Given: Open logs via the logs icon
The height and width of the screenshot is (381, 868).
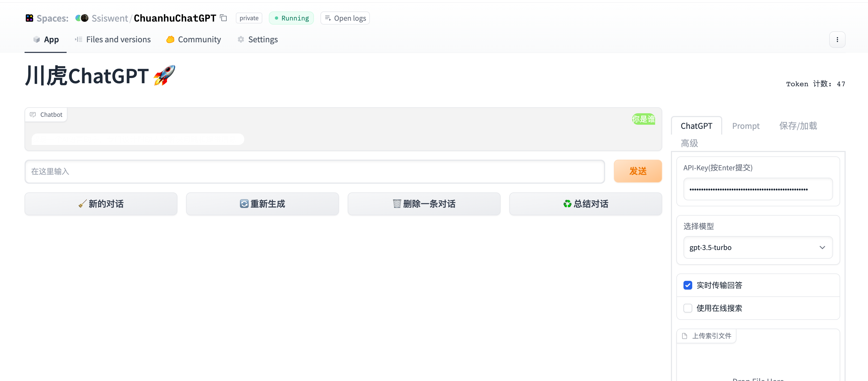Looking at the screenshot, I should [x=327, y=18].
